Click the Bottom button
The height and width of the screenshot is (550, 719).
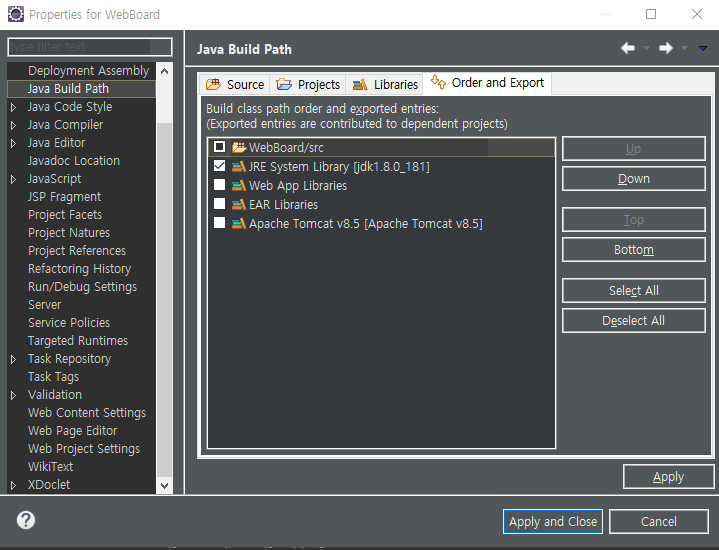coord(634,250)
